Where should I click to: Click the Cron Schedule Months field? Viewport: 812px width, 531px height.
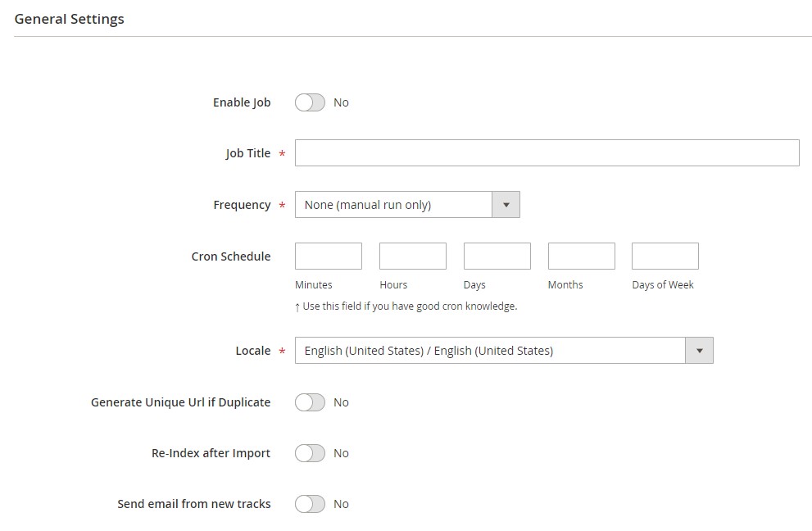pos(582,256)
